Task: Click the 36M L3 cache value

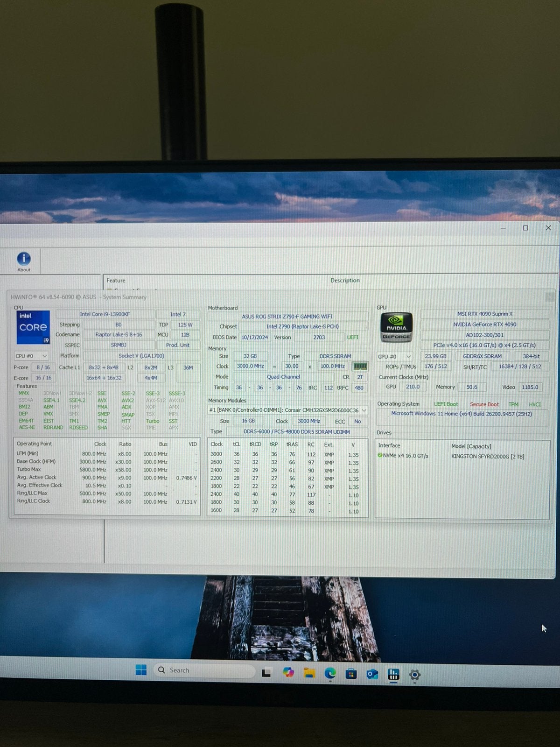Action: [x=188, y=368]
